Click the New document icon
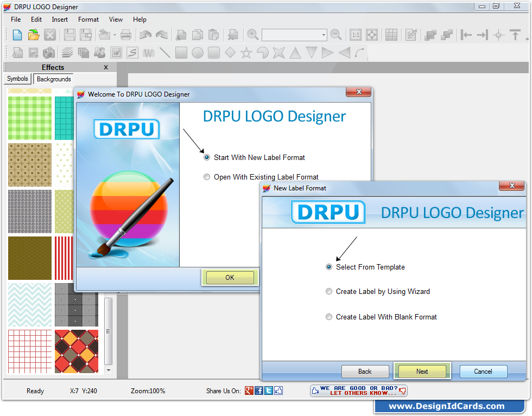Viewport: 532px width, 416px height. point(17,35)
